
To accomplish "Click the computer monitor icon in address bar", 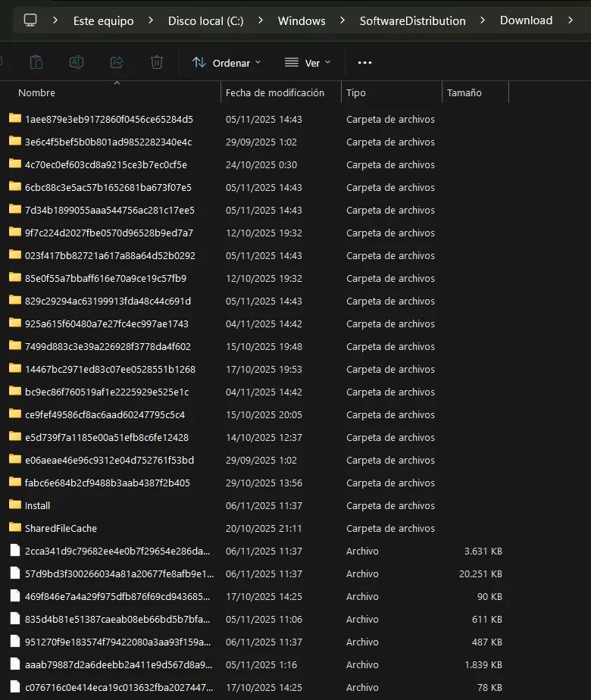I will (30, 20).
